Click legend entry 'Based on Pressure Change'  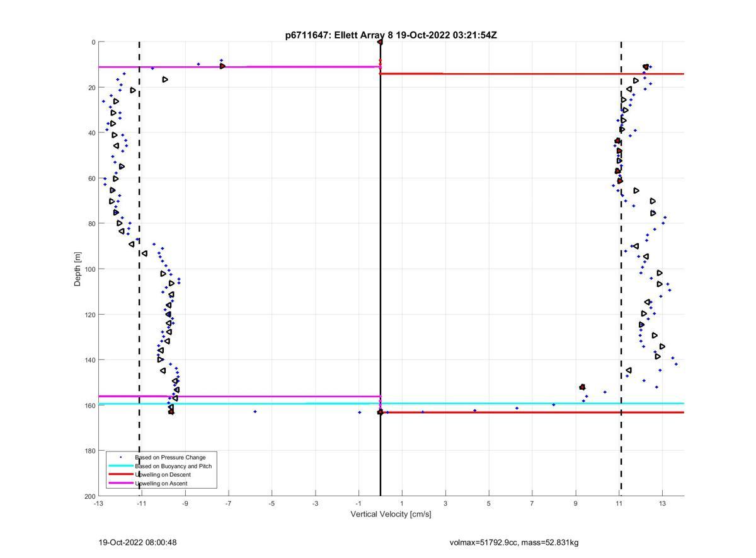coord(170,457)
